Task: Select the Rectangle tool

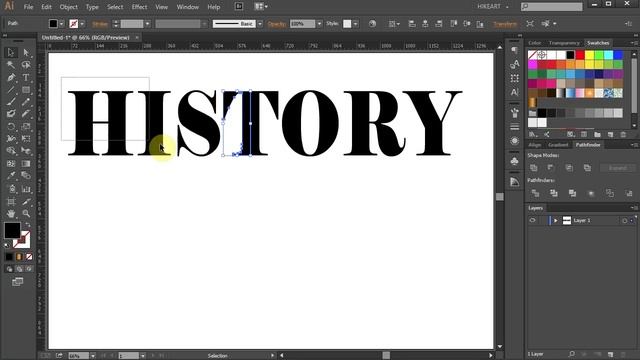Action: coord(26,90)
